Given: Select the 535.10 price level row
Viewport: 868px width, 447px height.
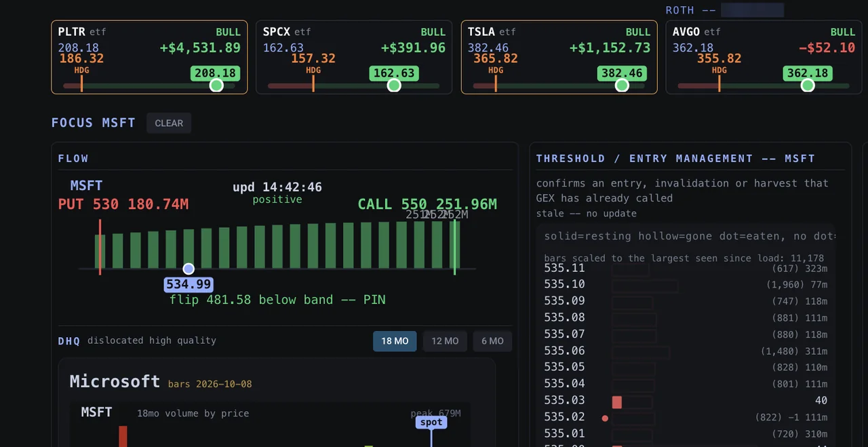Looking at the screenshot, I should 686,285.
